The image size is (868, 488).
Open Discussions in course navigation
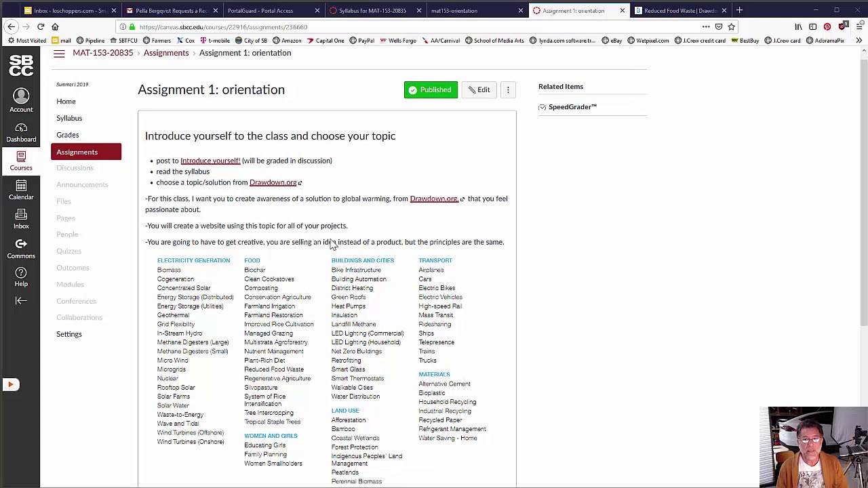75,168
